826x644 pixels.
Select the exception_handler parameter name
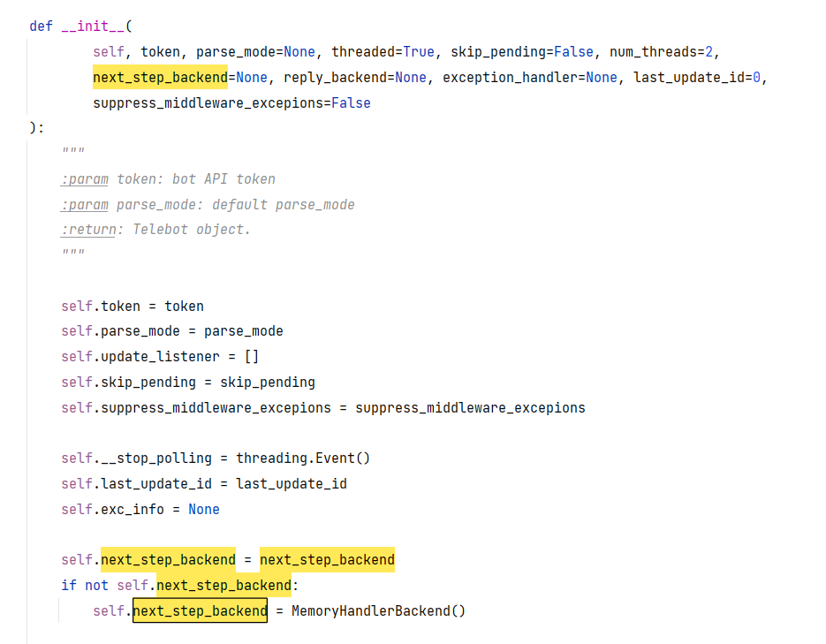511,77
